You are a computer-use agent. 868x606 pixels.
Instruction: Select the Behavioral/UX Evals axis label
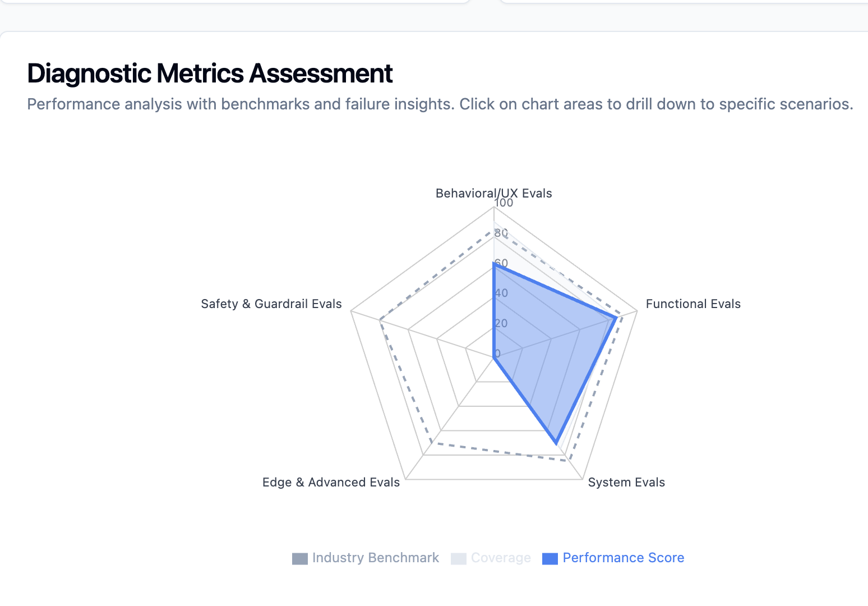click(x=493, y=193)
